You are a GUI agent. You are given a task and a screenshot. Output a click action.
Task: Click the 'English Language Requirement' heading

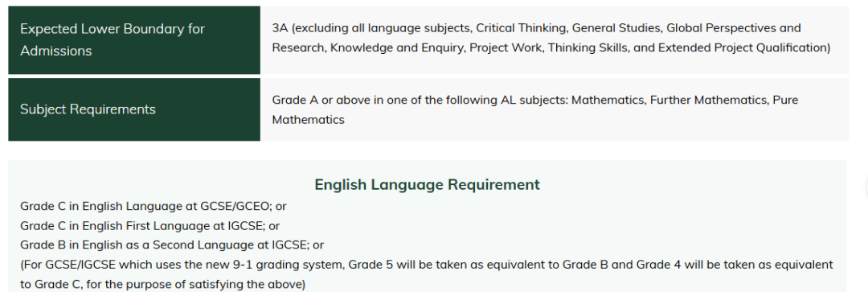(x=427, y=184)
